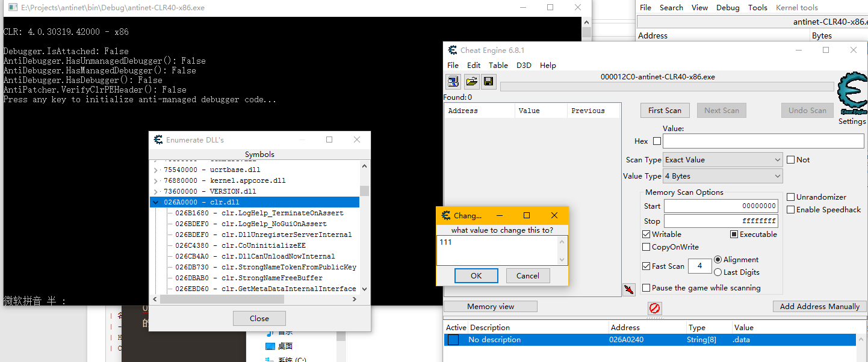Toggle the Hex checkbox
868x362 pixels.
657,141
